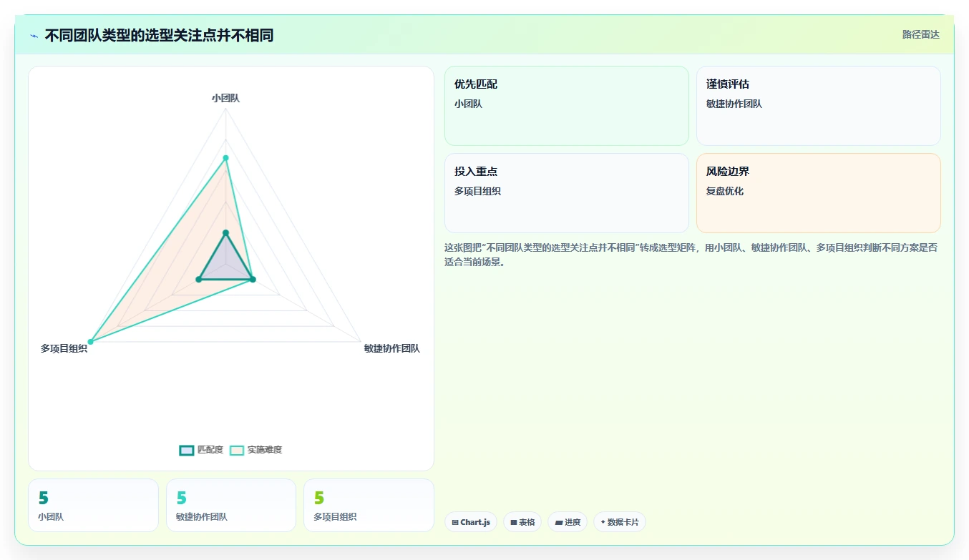Click the 多项目组织 radar axis label

(64, 348)
